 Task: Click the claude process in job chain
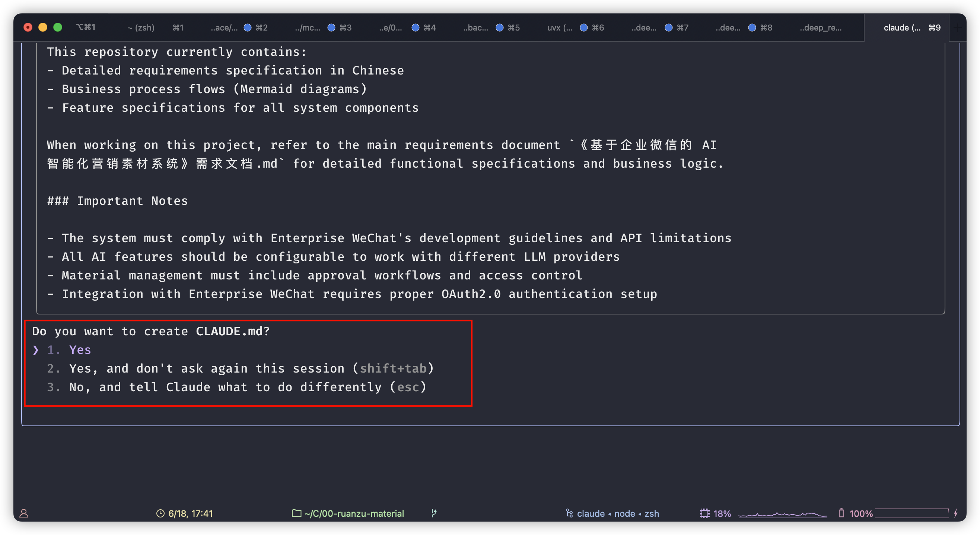coord(591,513)
